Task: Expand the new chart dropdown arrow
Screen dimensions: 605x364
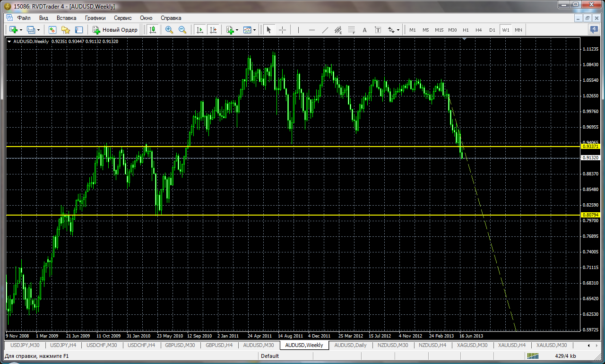Action: (21, 30)
